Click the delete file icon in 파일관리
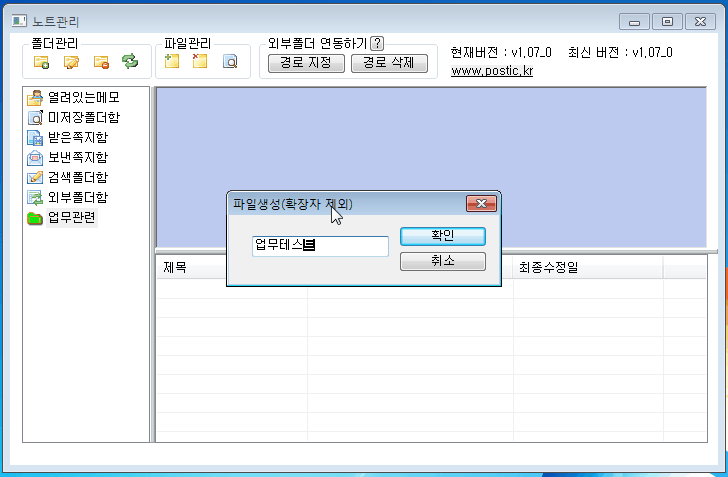The width and height of the screenshot is (728, 477). pyautogui.click(x=200, y=61)
